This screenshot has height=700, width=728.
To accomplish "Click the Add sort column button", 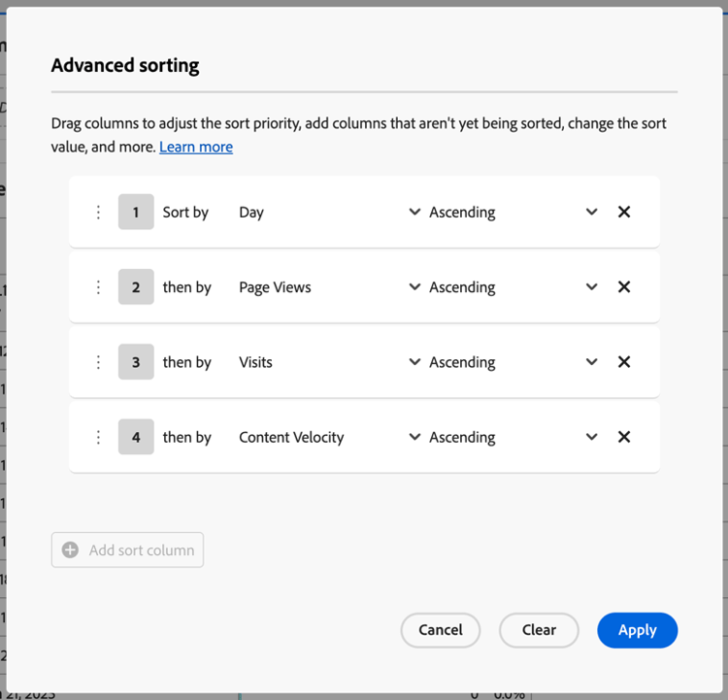I will click(x=128, y=550).
